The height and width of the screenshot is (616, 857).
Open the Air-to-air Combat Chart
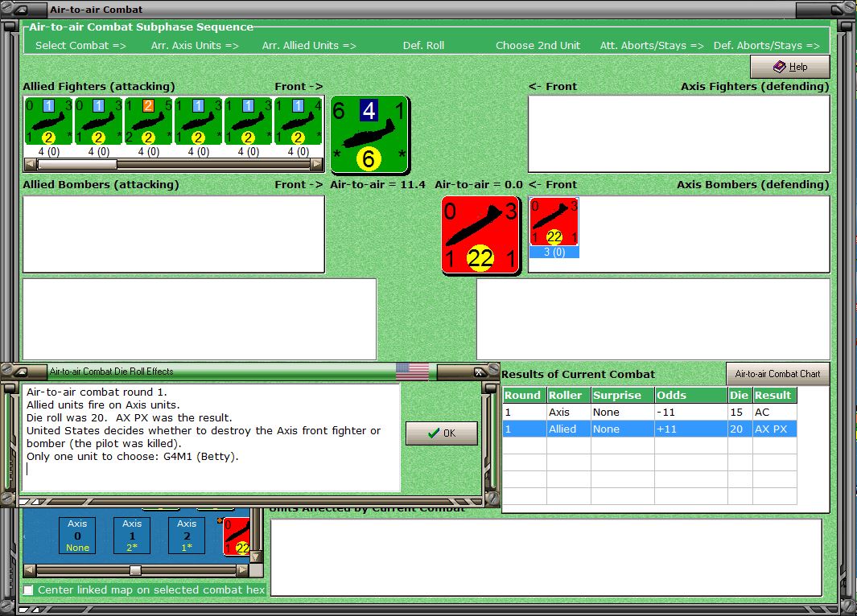778,374
